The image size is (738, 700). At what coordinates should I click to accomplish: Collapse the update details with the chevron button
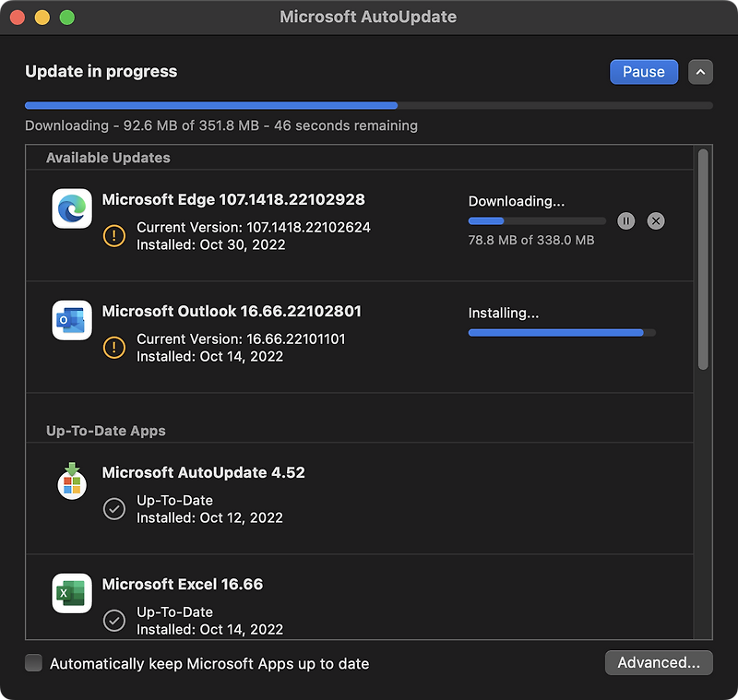click(700, 72)
